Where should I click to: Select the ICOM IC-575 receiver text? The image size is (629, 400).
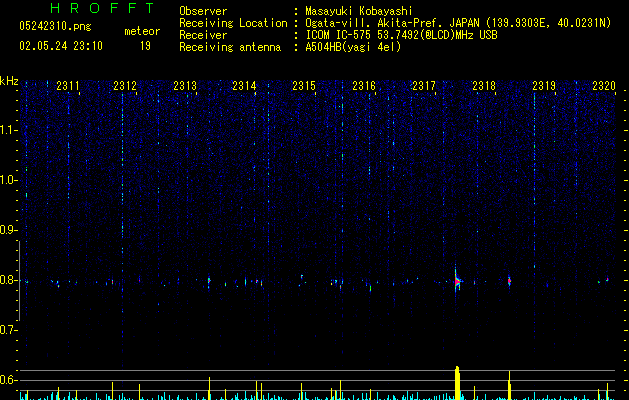pos(402,35)
